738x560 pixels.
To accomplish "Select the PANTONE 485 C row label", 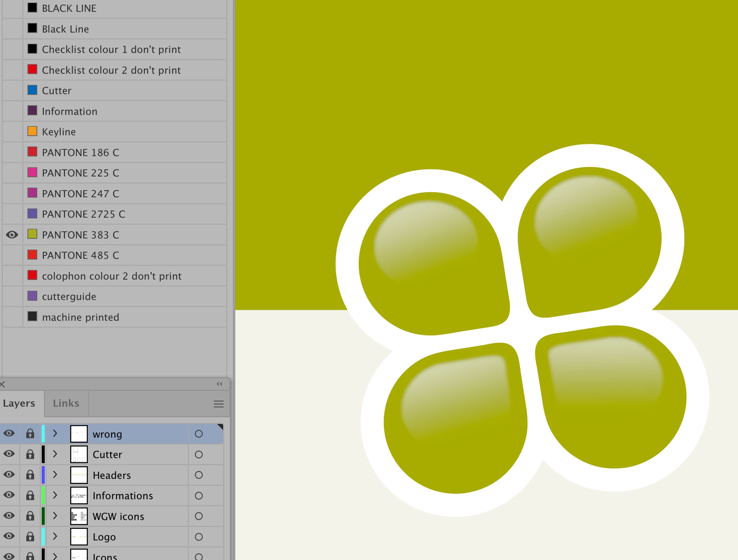I will pyautogui.click(x=80, y=255).
